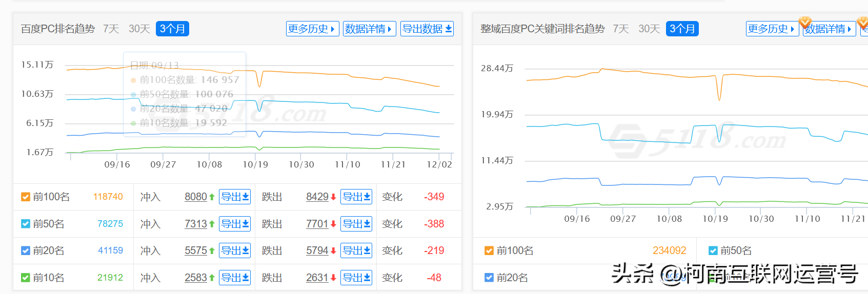This screenshot has height=294, width=868.
Task: Click 导出数据 in Baidu PC ranking panel
Action: (x=427, y=29)
